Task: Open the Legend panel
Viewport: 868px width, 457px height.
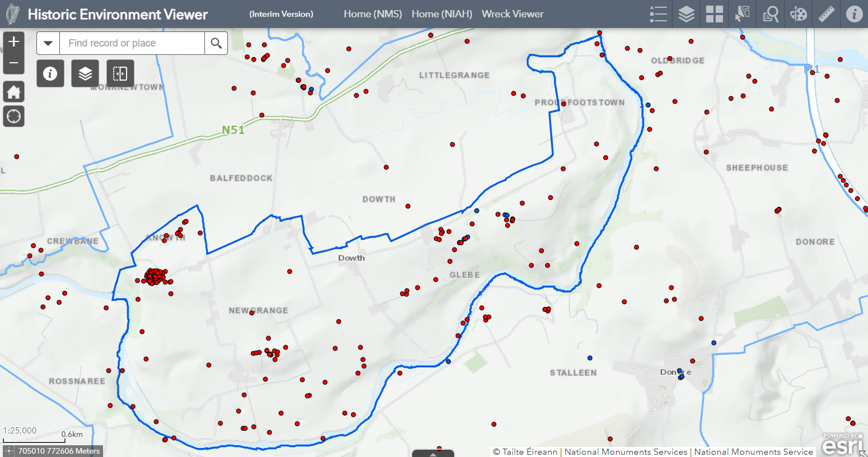Action: click(x=658, y=13)
